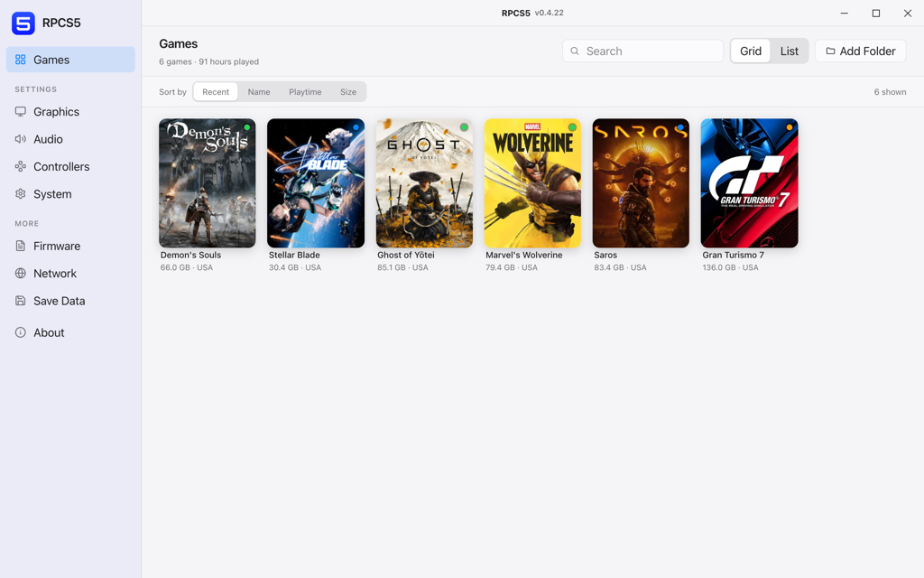This screenshot has width=924, height=578.
Task: Open the Network page label
Action: 55,273
